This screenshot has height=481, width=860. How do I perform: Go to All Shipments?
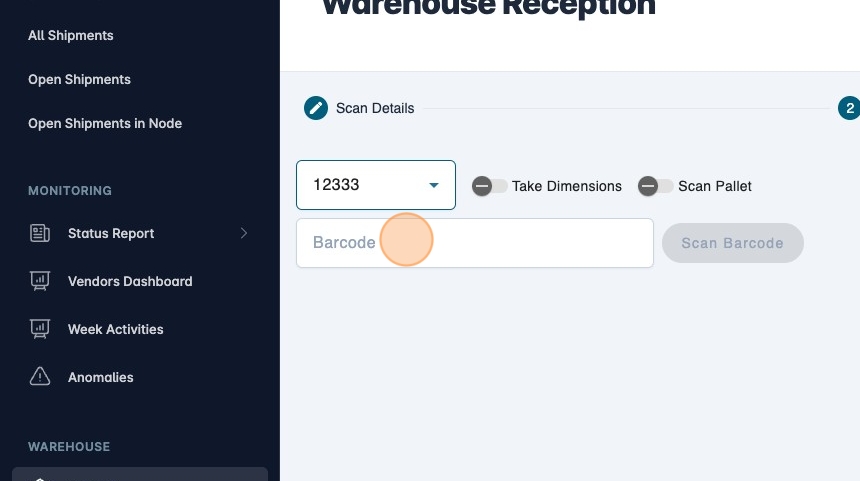point(71,35)
